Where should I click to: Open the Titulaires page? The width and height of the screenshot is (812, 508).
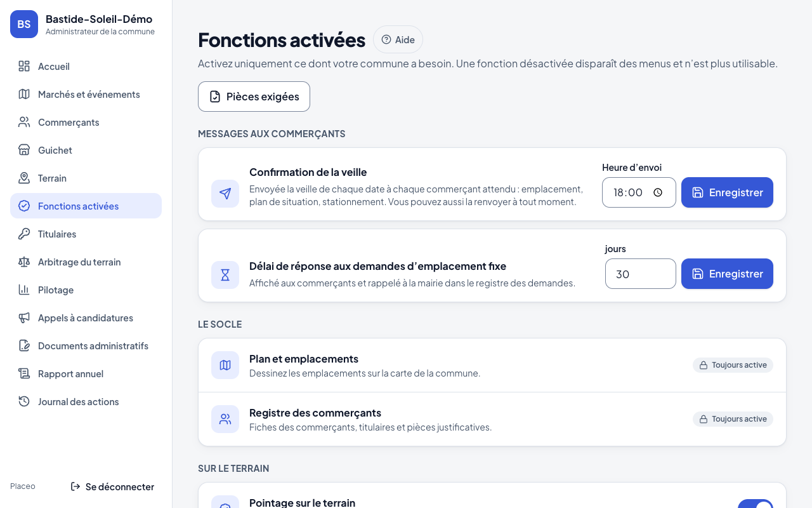click(86, 234)
